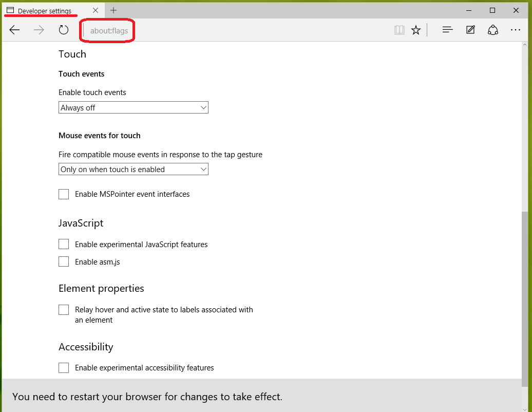Check Relay hover and active state option
This screenshot has width=532, height=412.
click(64, 310)
